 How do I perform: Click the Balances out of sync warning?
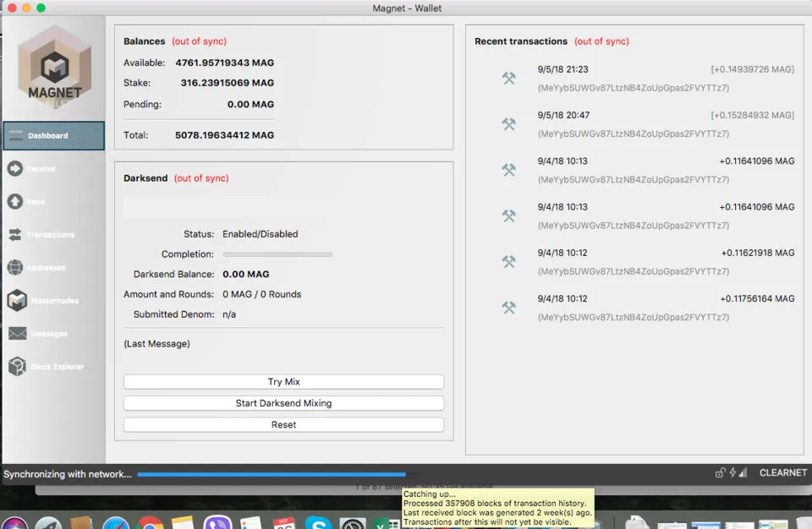pyautogui.click(x=200, y=41)
